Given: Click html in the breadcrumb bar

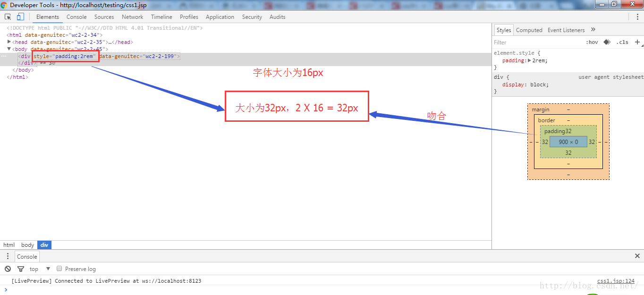Looking at the screenshot, I should click(x=9, y=245).
